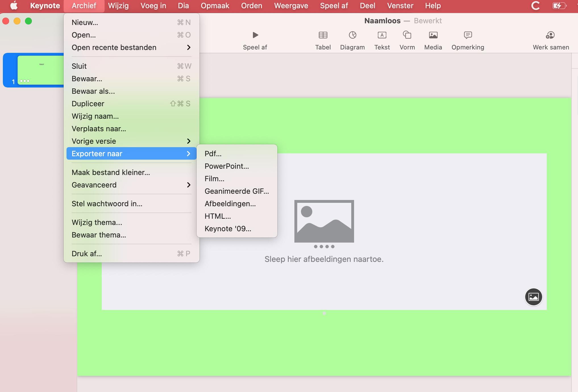Open the Vorm shapes icon

click(407, 35)
